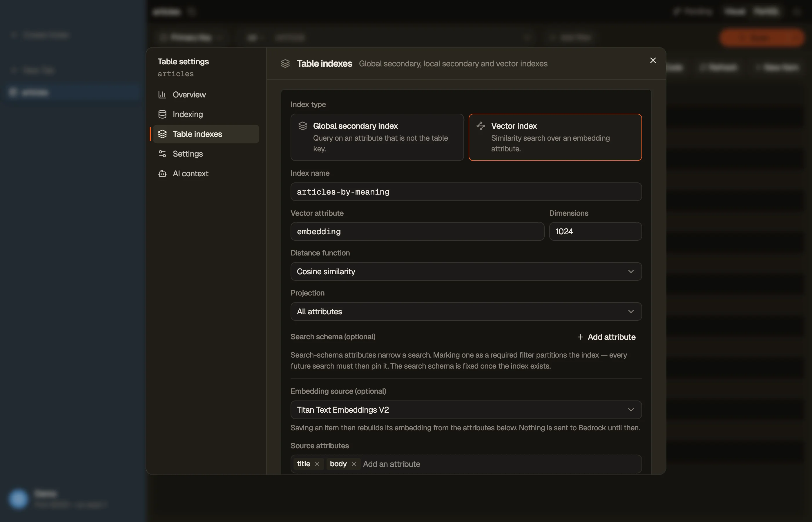Edit the Index name field
This screenshot has height=522, width=812.
pyautogui.click(x=466, y=192)
